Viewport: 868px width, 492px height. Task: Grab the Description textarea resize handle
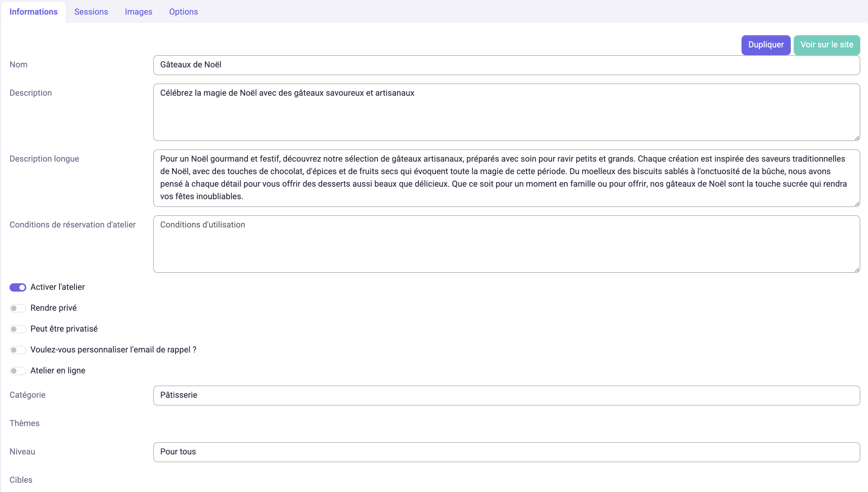click(857, 138)
